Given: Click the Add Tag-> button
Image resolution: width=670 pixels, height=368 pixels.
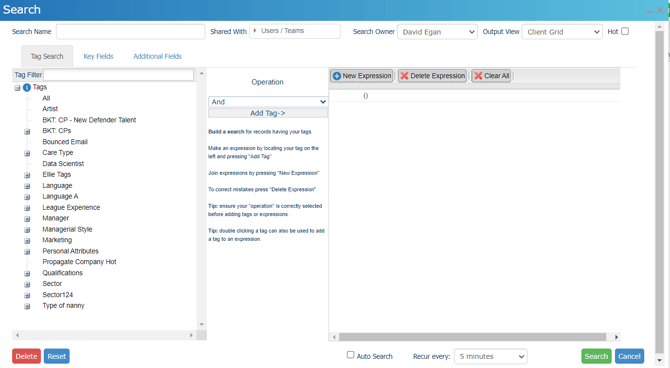Looking at the screenshot, I should pos(267,113).
